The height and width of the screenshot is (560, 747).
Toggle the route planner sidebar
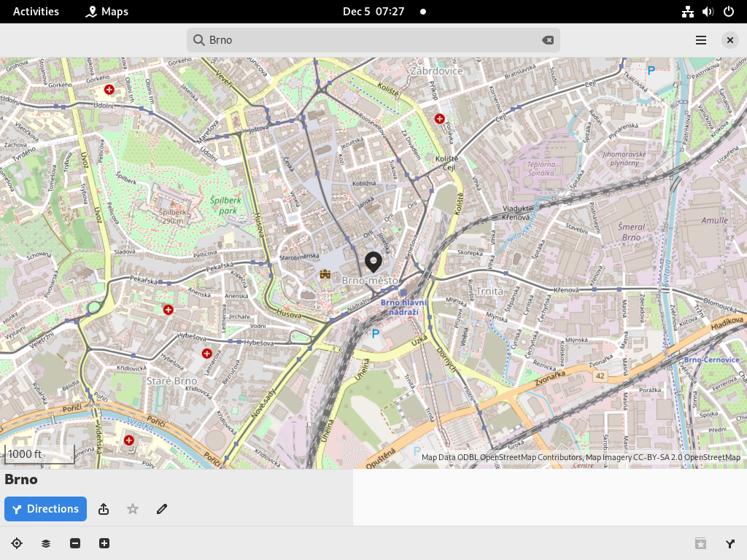coord(729,543)
